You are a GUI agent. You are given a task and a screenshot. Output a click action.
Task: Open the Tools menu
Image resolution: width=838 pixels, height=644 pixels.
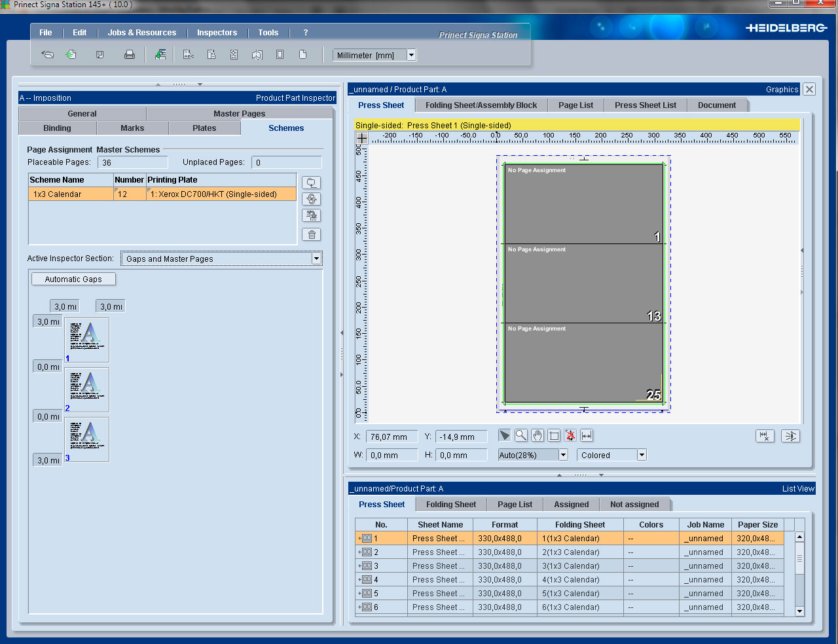click(x=268, y=33)
